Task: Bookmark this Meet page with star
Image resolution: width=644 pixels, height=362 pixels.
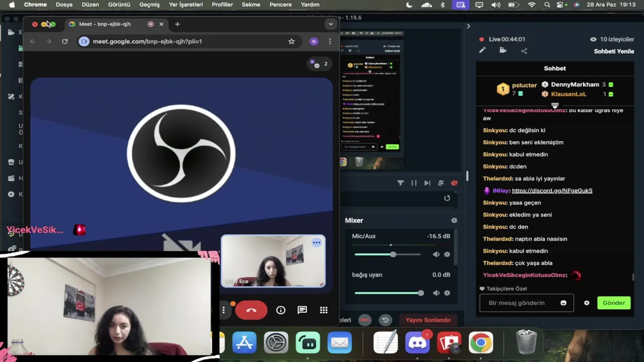Action: (x=291, y=41)
